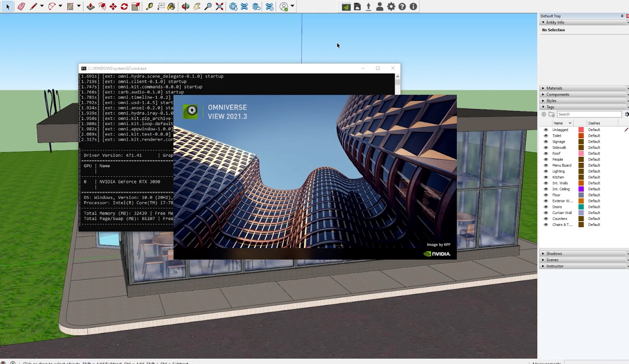Select the Zoom magnifier tool

click(208, 6)
